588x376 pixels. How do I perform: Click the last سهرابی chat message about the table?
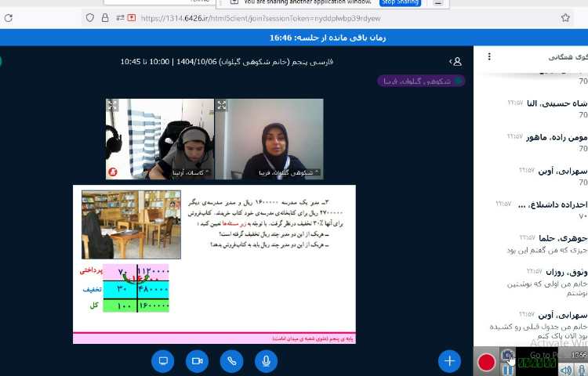coord(538,325)
